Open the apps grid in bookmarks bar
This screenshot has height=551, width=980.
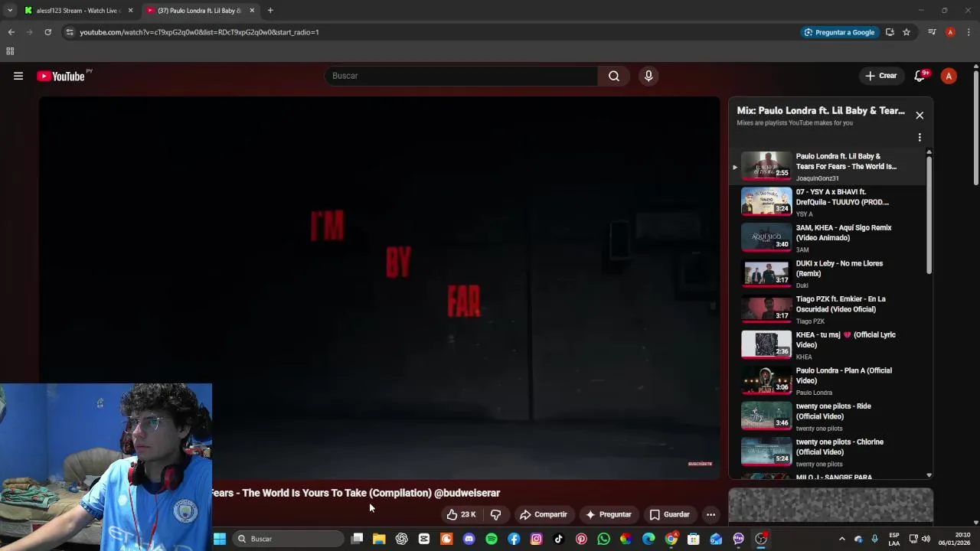coord(10,51)
